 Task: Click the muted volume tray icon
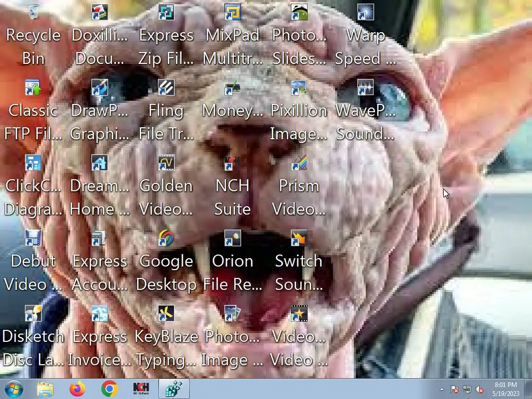coord(480,390)
